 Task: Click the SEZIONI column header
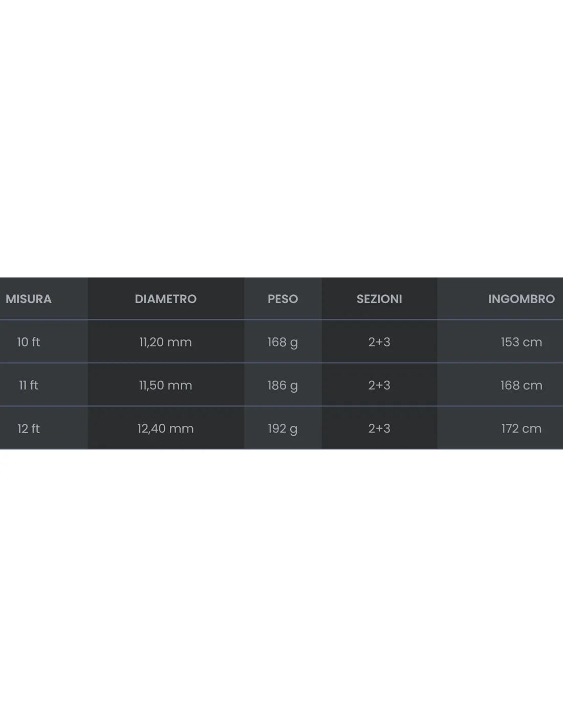[379, 299]
